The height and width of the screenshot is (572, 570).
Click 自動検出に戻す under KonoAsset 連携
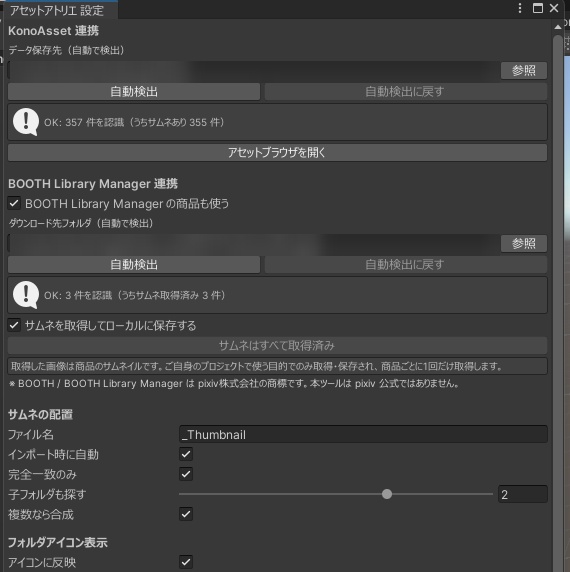[405, 92]
